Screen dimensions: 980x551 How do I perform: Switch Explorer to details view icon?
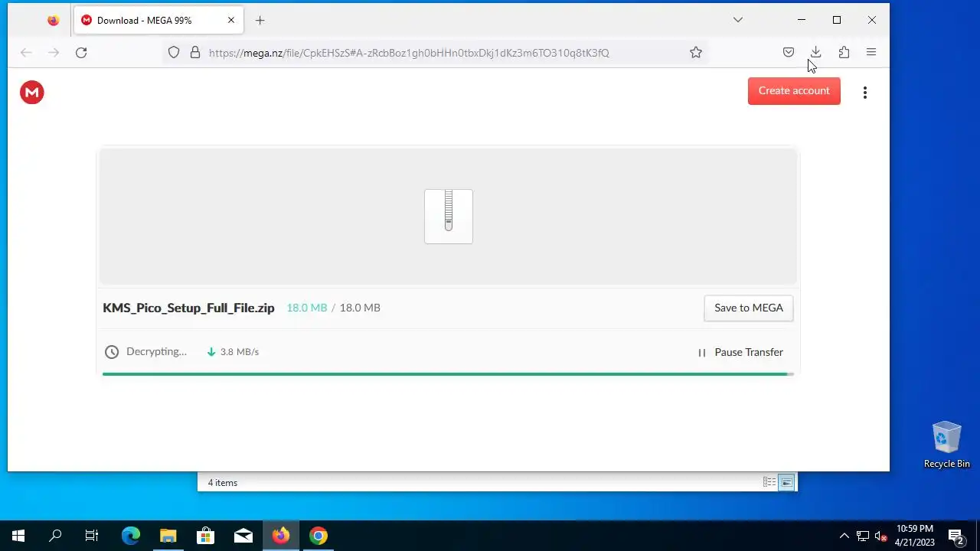[x=769, y=482]
